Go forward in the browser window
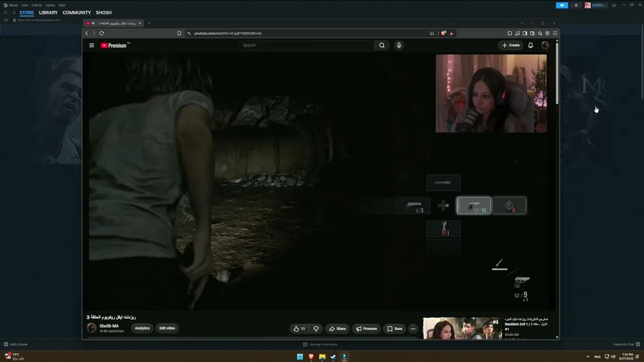 pyautogui.click(x=94, y=33)
